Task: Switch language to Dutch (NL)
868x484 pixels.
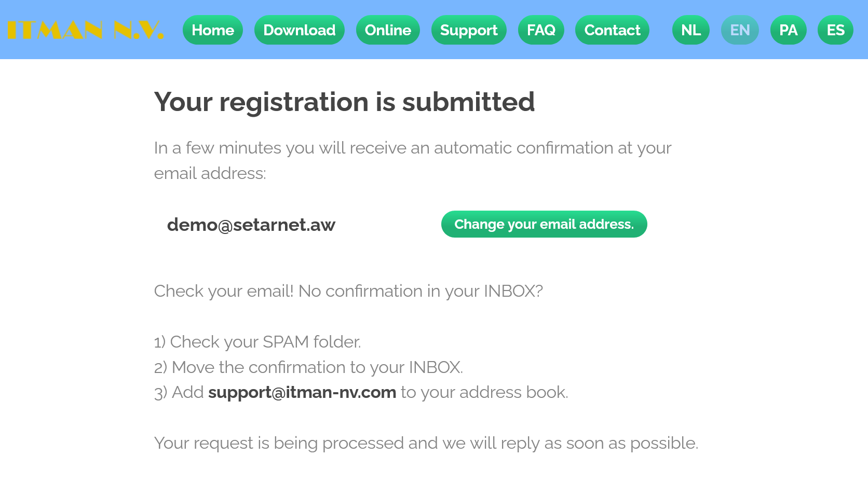Action: coord(690,30)
